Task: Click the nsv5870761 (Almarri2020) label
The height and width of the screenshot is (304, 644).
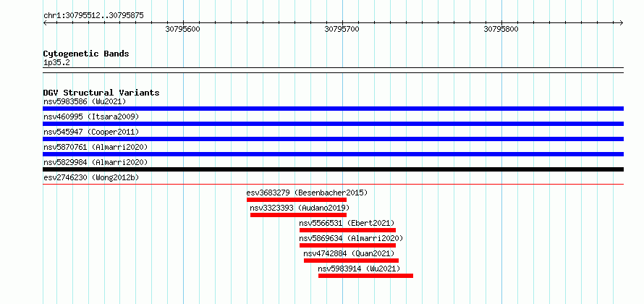Action: [x=96, y=147]
